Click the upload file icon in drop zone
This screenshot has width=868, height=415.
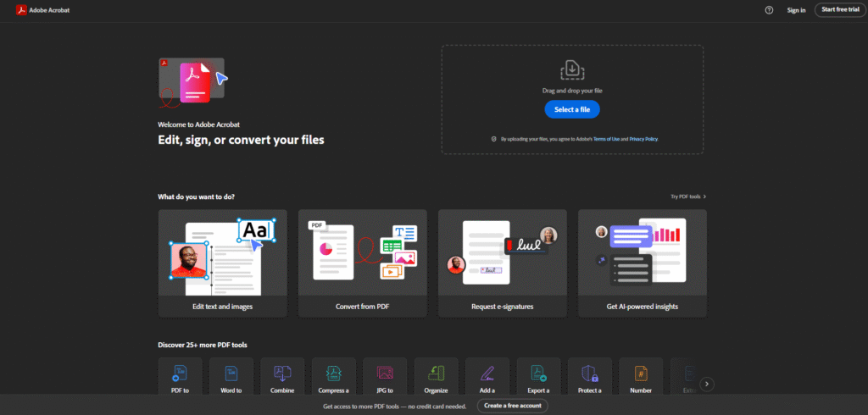572,69
